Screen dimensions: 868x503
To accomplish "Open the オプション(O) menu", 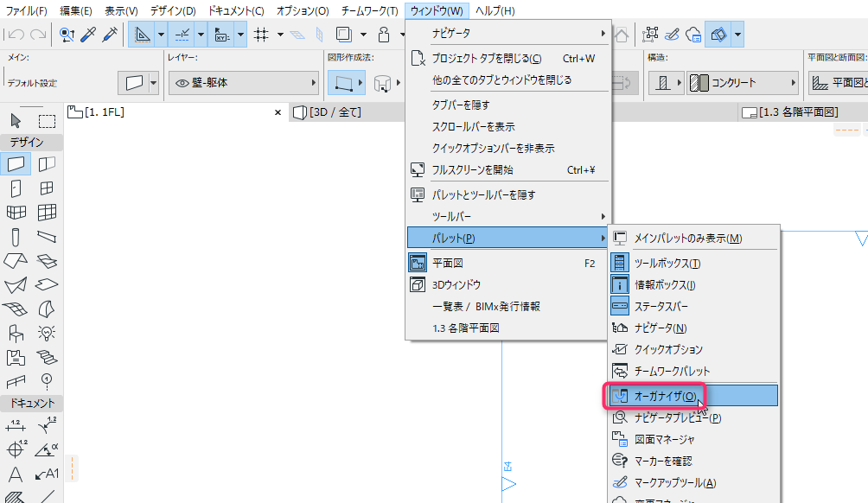I will tap(303, 10).
